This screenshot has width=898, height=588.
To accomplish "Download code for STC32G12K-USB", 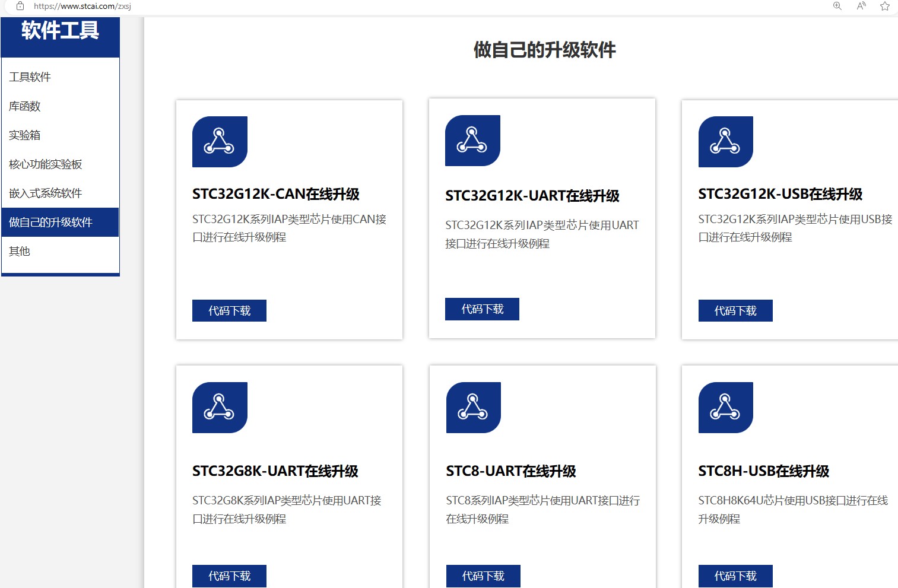I will tap(735, 311).
